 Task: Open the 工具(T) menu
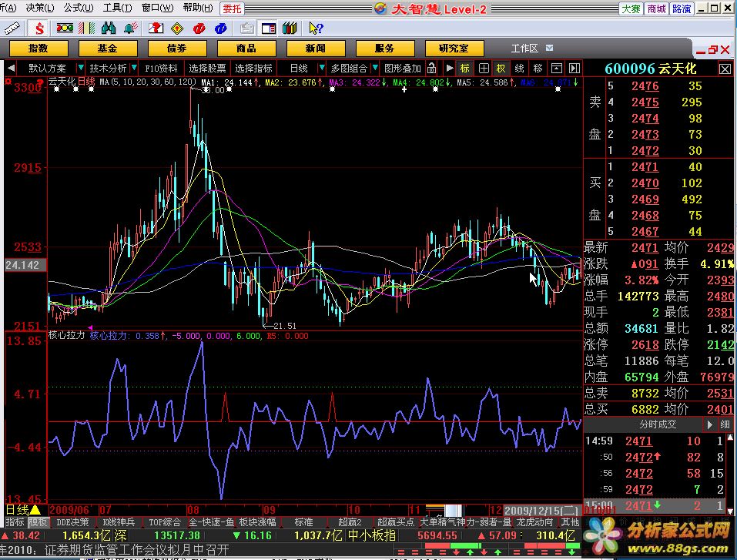pos(118,8)
